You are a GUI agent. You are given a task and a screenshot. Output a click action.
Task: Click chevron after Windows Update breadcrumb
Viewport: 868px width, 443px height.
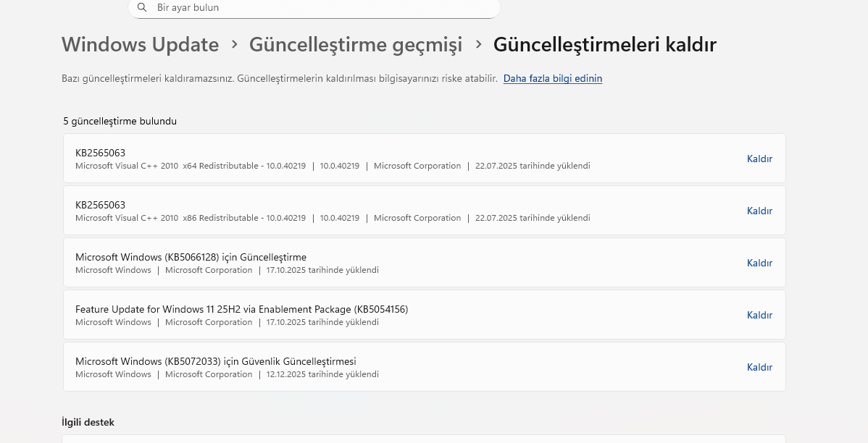(234, 44)
